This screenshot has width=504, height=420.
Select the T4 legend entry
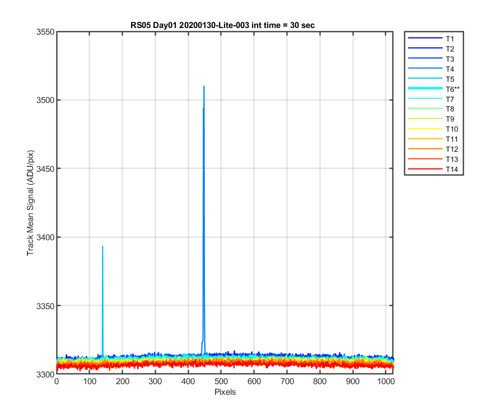(431, 69)
